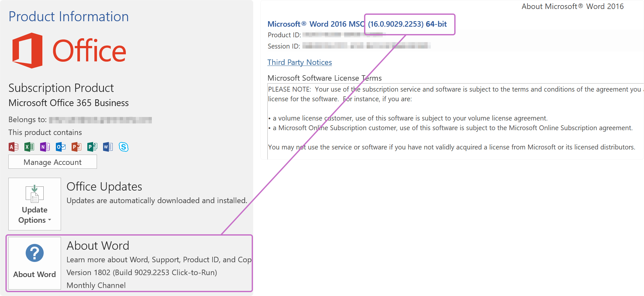Click the About Word heading text
The image size is (644, 296).
[x=98, y=246]
